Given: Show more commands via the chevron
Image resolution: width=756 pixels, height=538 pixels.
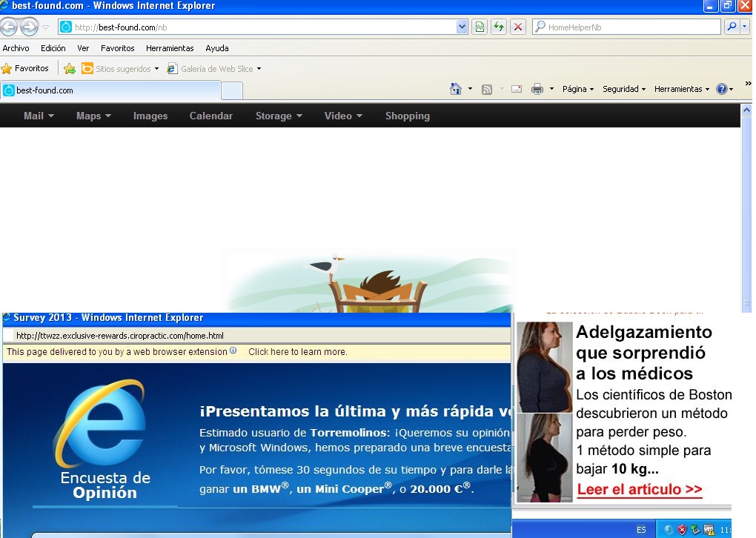Looking at the screenshot, I should [748, 84].
